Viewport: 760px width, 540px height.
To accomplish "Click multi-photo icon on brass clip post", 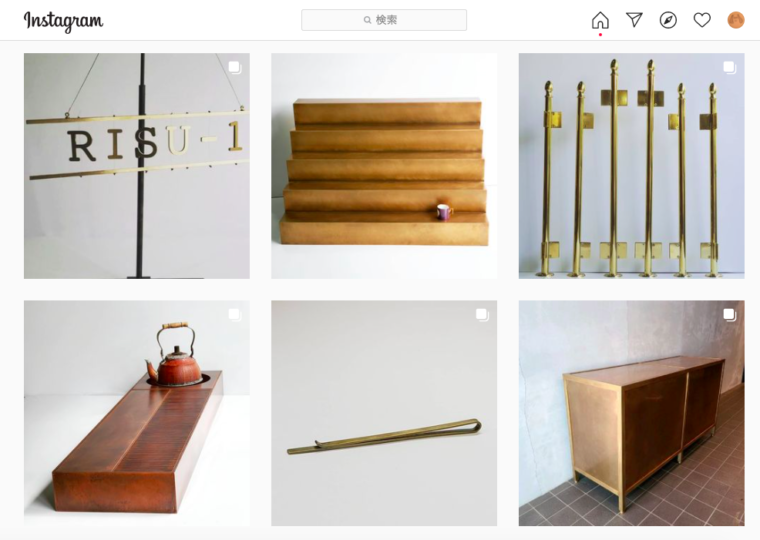I will tap(482, 315).
